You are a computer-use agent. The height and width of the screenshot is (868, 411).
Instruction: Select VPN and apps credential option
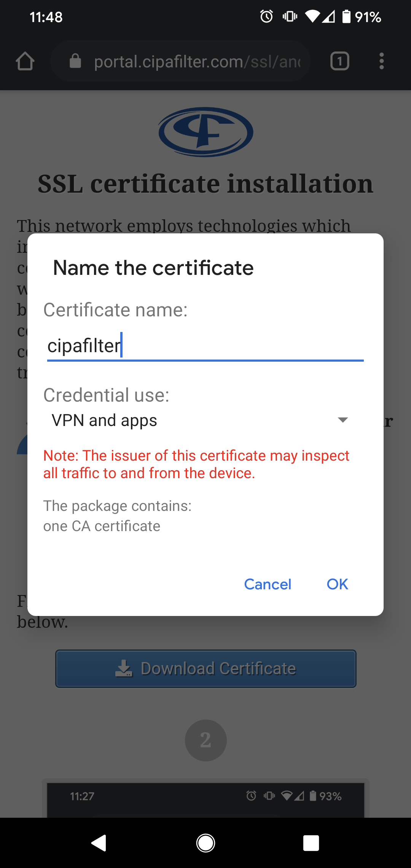pyautogui.click(x=104, y=420)
